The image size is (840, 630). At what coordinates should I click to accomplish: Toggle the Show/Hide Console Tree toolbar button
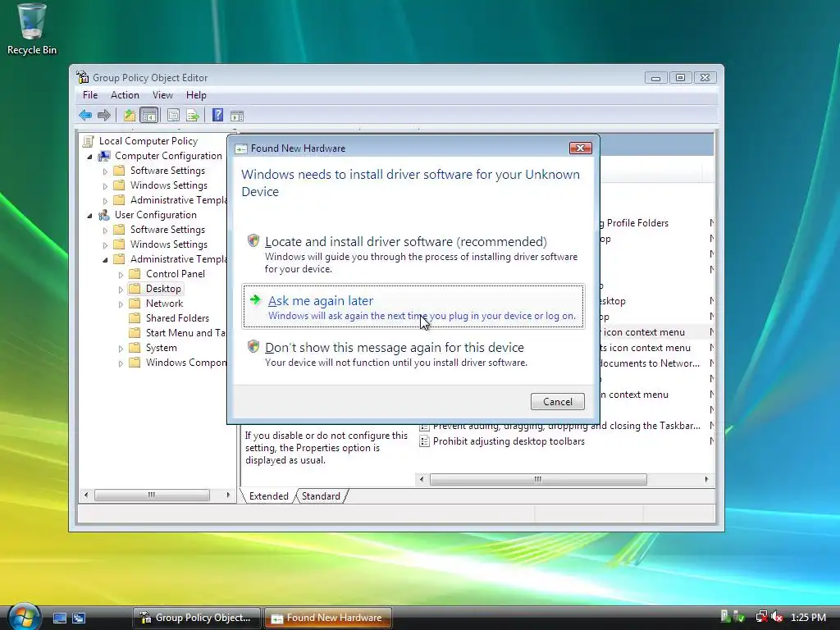(x=149, y=115)
